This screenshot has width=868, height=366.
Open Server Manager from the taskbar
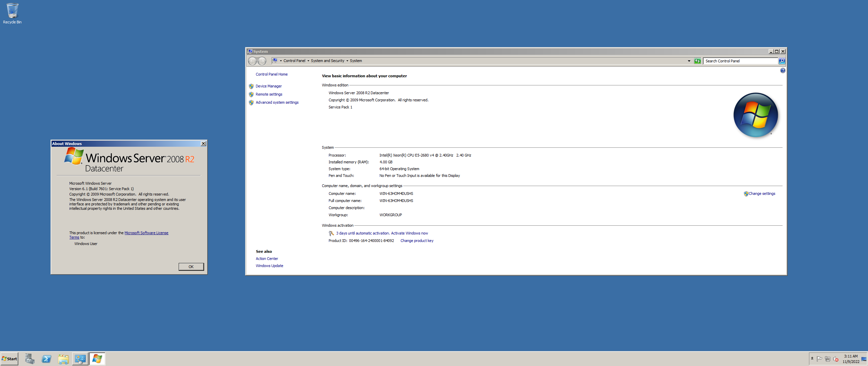[29, 359]
